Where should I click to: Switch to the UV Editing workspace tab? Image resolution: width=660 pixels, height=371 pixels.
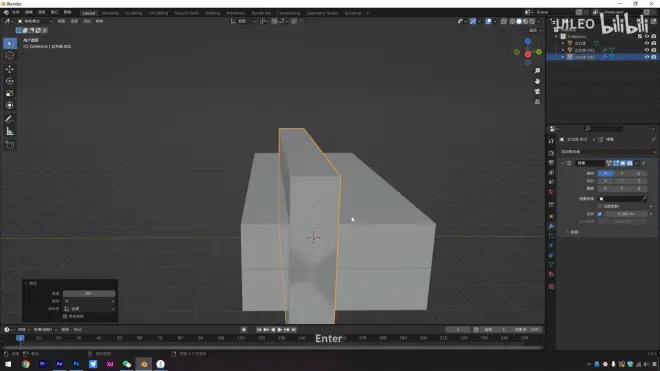tap(158, 13)
